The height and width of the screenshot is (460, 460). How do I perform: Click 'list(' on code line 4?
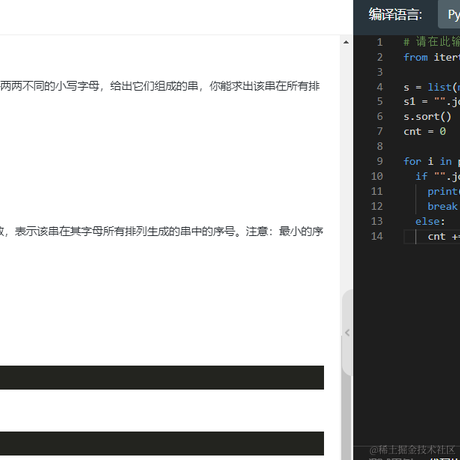(442, 87)
